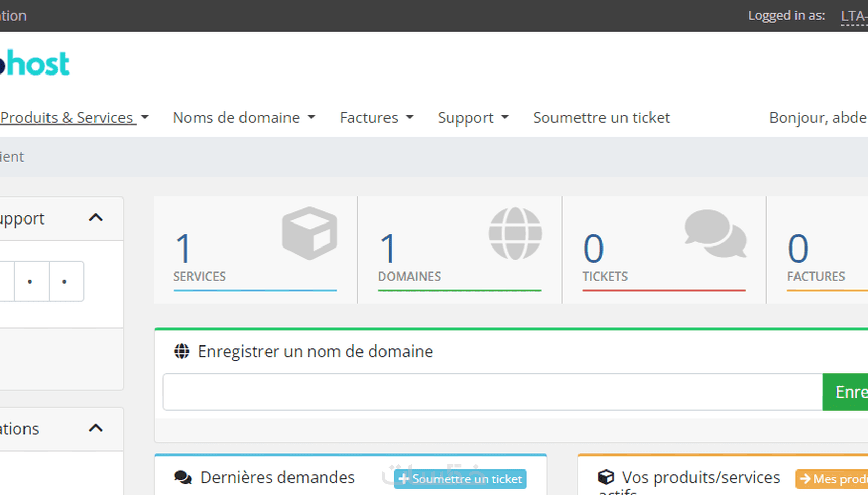Viewport: 868px width, 495px height.
Task: Expand the Factures dropdown menu
Action: coord(376,118)
